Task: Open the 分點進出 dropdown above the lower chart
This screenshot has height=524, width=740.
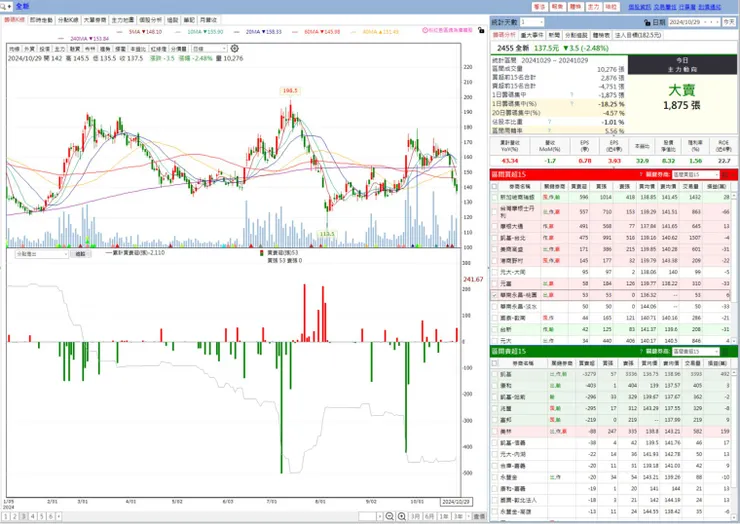Action: pyautogui.click(x=42, y=254)
